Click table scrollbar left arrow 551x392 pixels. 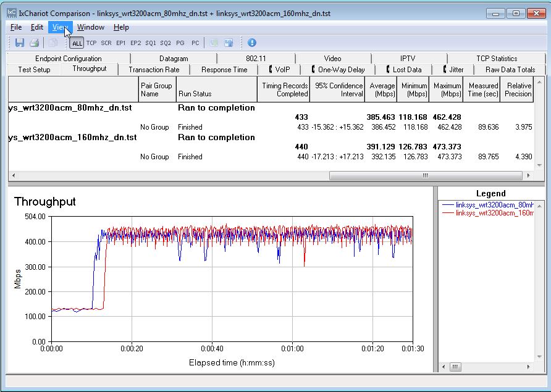tap(14, 175)
